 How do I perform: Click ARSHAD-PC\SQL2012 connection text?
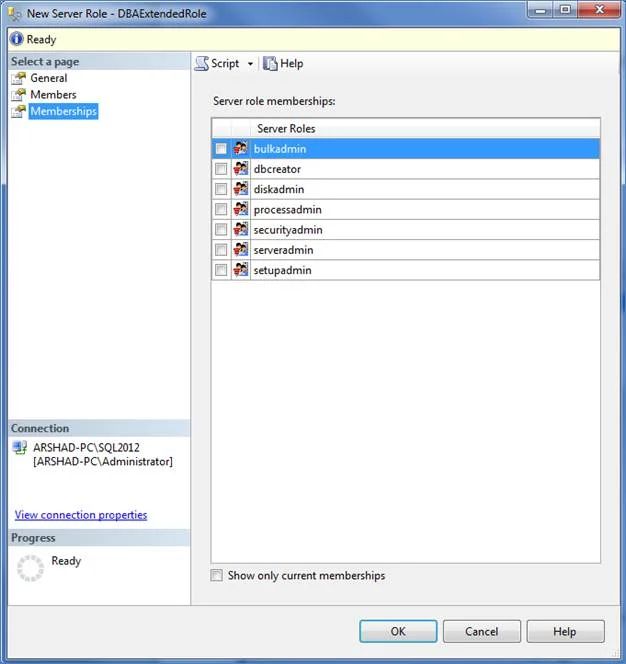click(x=86, y=448)
